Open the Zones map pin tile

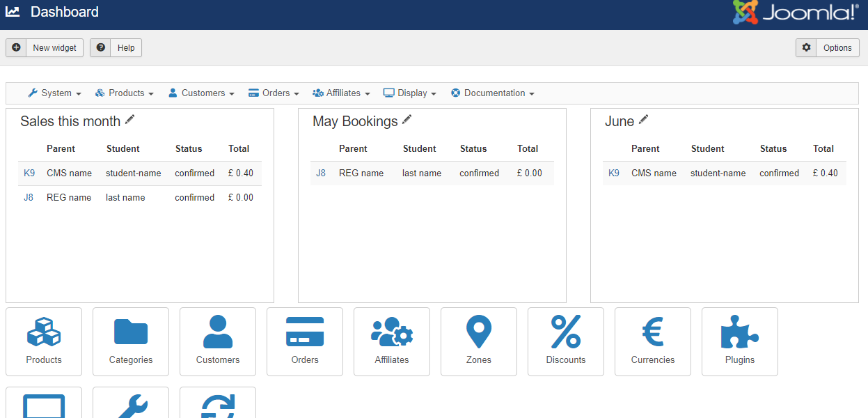pos(479,341)
